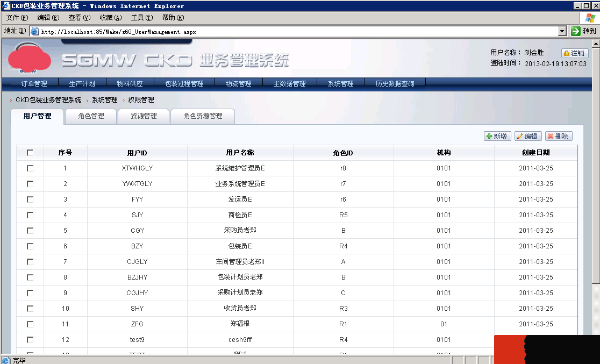Click the SGMW cloud logo
The height and width of the screenshot is (364, 600).
pos(30,58)
